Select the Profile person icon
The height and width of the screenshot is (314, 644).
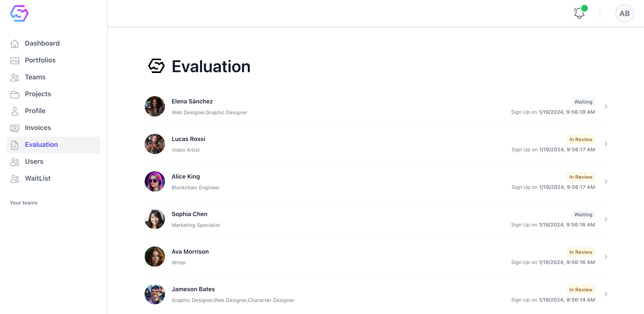click(x=15, y=111)
